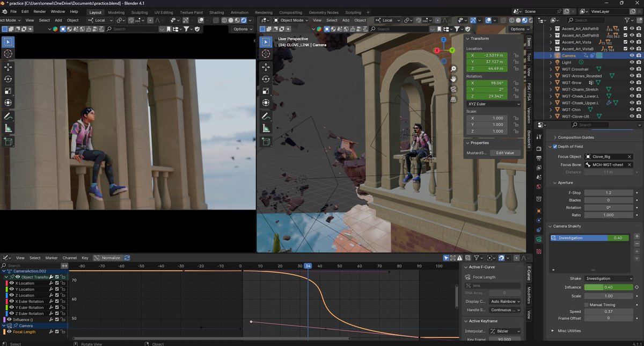The height and width of the screenshot is (346, 644).
Task: Select the Scale tool in left viewport toolbar
Action: pyautogui.click(x=8, y=91)
